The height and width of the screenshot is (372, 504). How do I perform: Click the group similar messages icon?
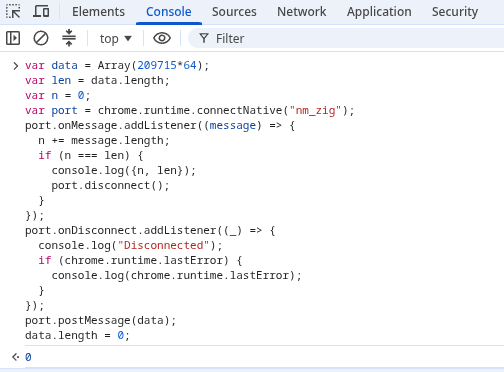[x=69, y=38]
